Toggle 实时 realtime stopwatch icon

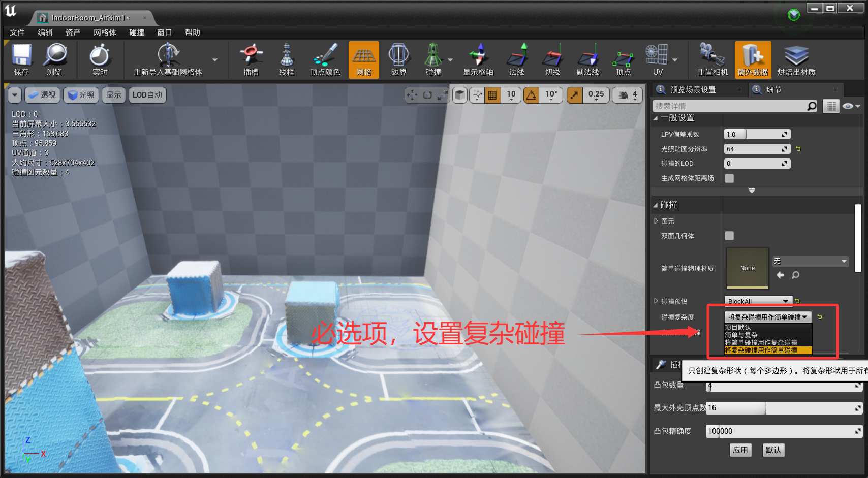coord(100,59)
